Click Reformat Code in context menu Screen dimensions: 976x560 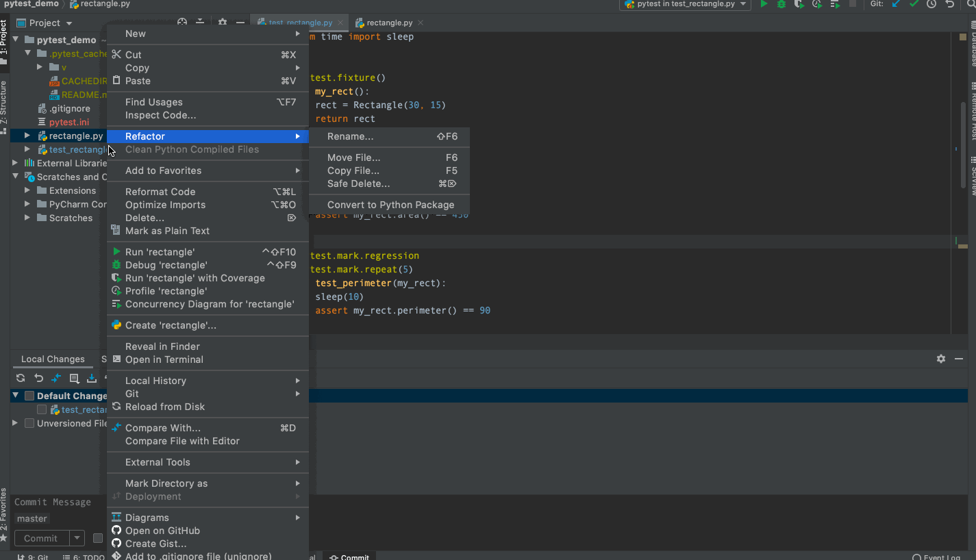tap(208, 192)
